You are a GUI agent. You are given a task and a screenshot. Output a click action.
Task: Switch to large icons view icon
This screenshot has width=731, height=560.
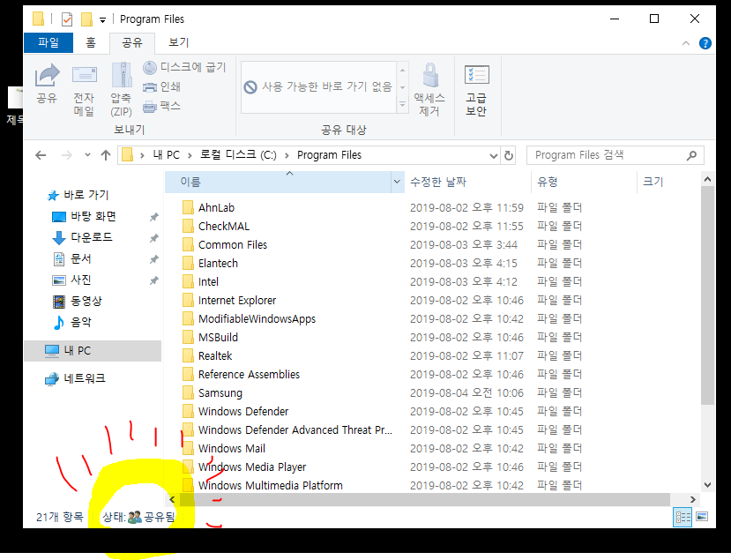click(x=702, y=517)
